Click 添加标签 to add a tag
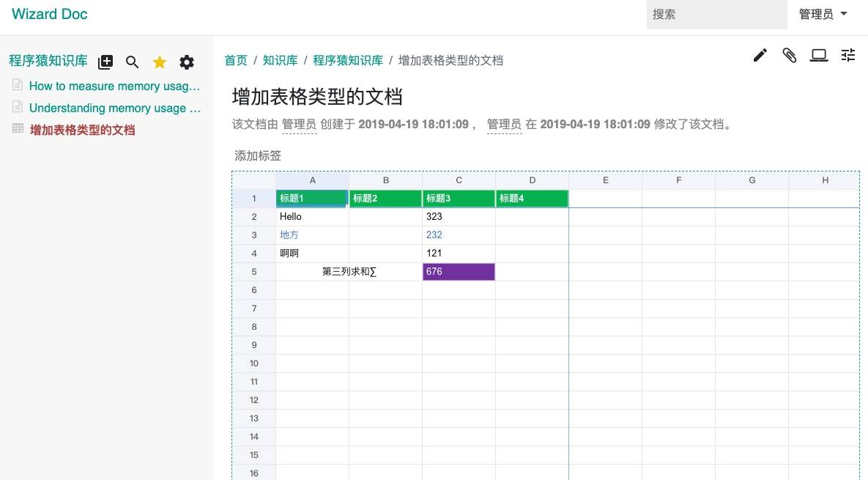 click(x=258, y=155)
